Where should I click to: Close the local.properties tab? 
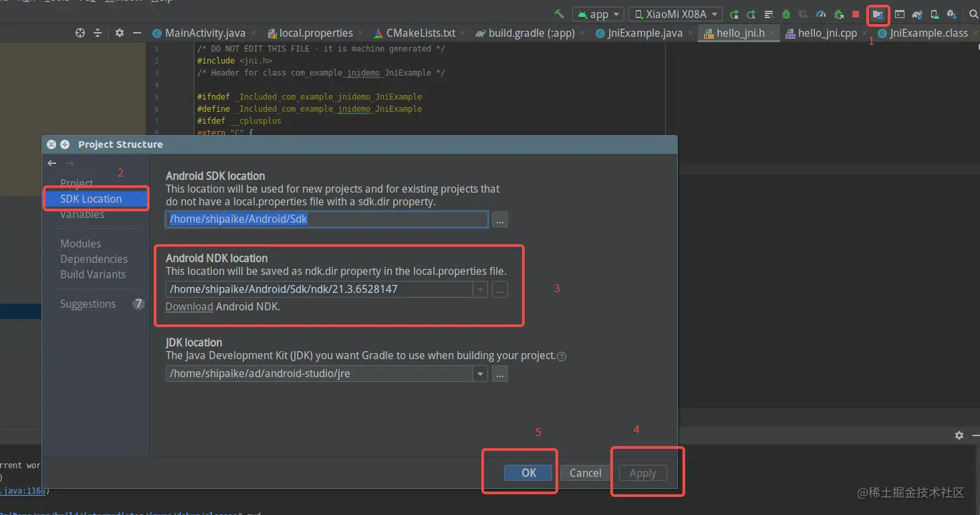tap(362, 33)
